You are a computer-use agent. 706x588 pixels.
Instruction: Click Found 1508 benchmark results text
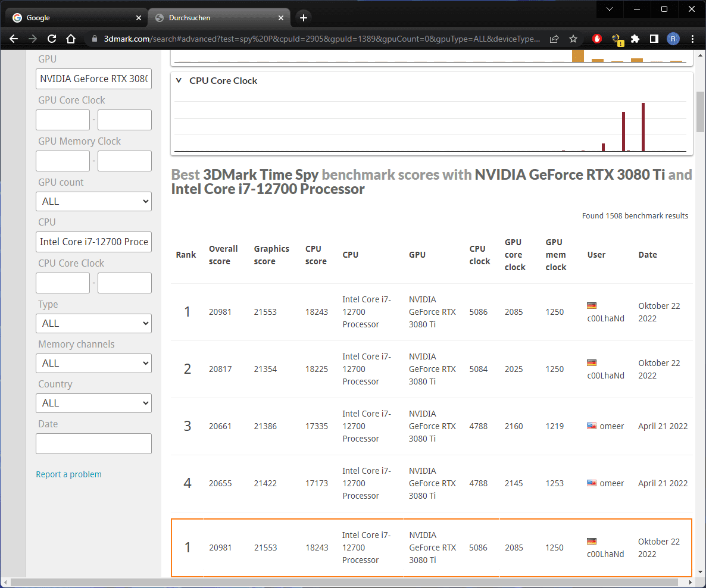(x=635, y=215)
